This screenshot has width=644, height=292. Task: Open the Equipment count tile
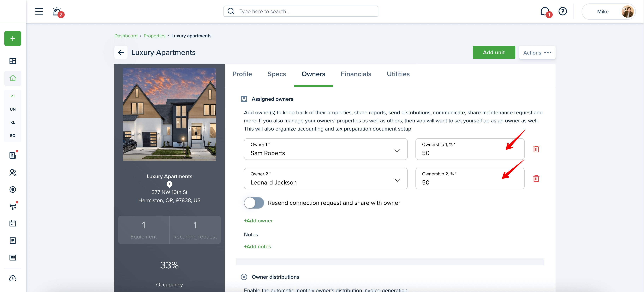point(144,230)
